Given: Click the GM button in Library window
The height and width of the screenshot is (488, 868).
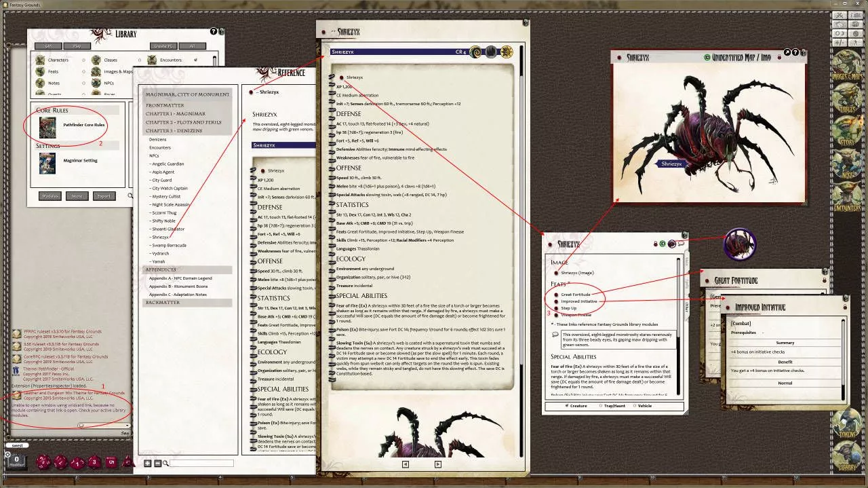Looking at the screenshot, I should [x=48, y=46].
